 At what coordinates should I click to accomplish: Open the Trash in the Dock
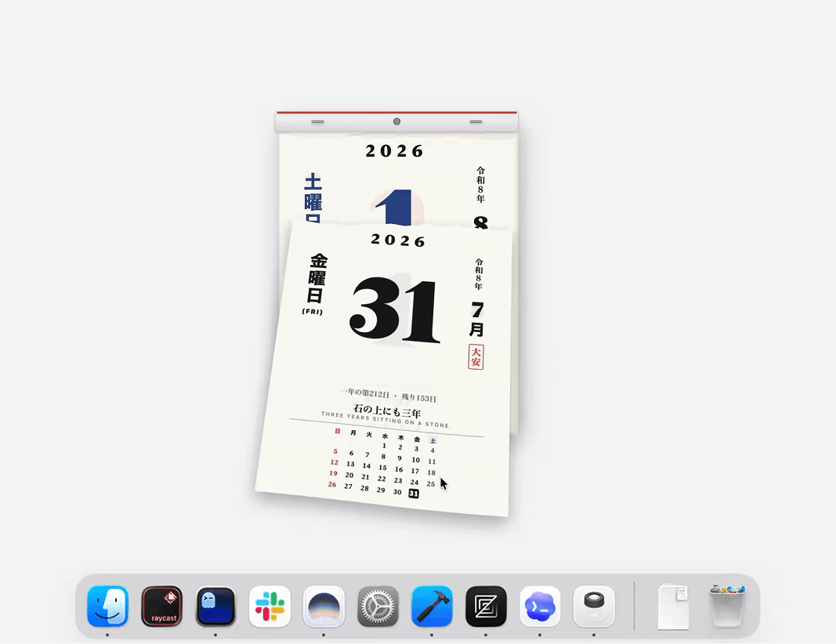727,606
